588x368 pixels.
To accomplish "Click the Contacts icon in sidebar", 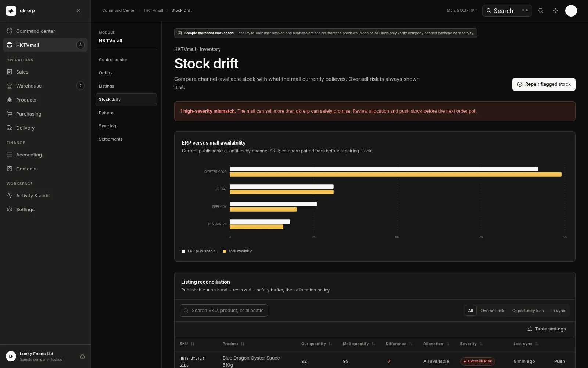I will tap(10, 169).
